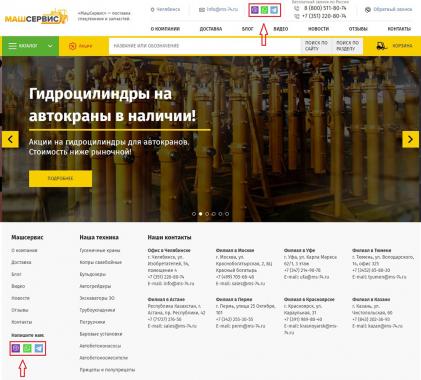Screen dimensions: 421x380
Task: Open Viber icon in the header
Action: click(x=255, y=10)
